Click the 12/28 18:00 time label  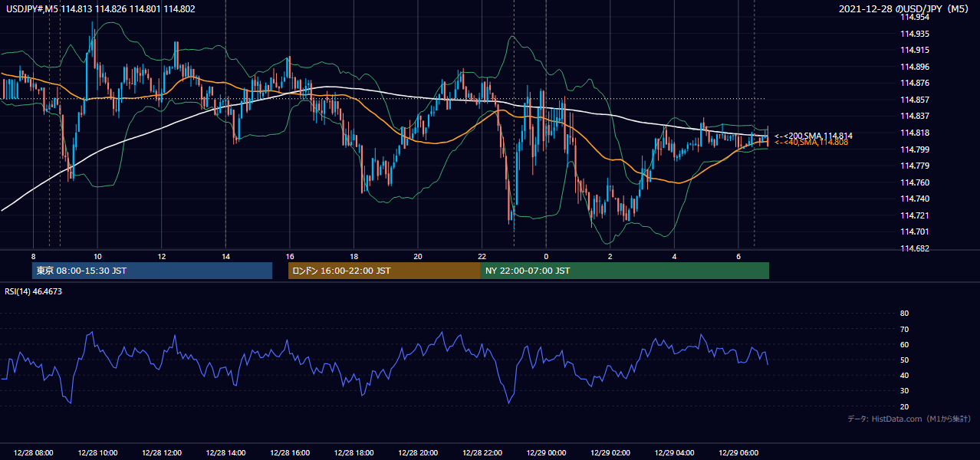pos(354,453)
